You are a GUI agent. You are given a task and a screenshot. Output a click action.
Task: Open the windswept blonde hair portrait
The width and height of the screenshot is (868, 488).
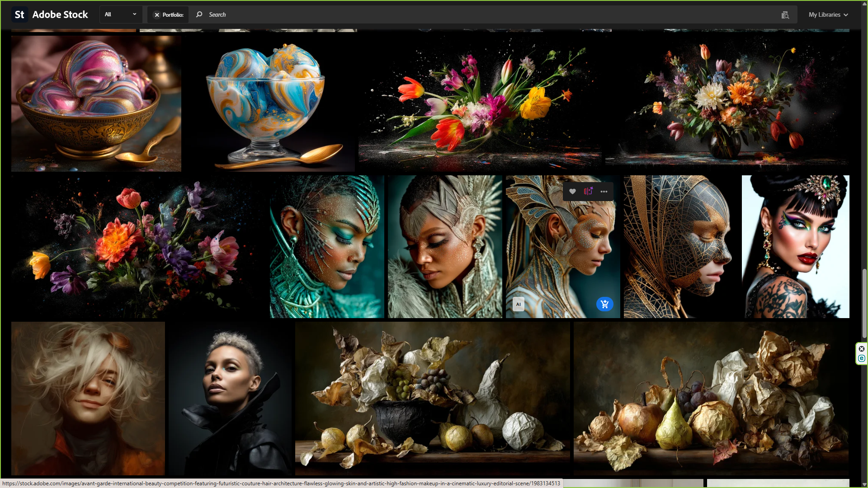point(88,399)
